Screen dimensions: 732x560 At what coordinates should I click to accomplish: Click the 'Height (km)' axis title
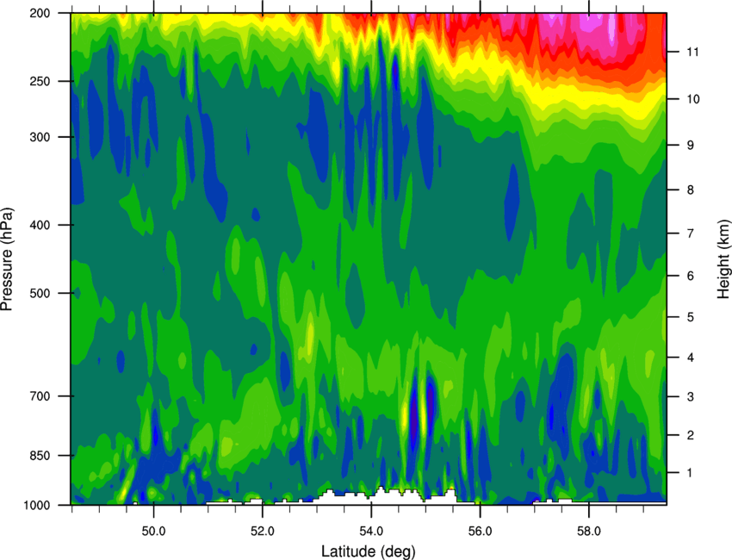pyautogui.click(x=723, y=259)
